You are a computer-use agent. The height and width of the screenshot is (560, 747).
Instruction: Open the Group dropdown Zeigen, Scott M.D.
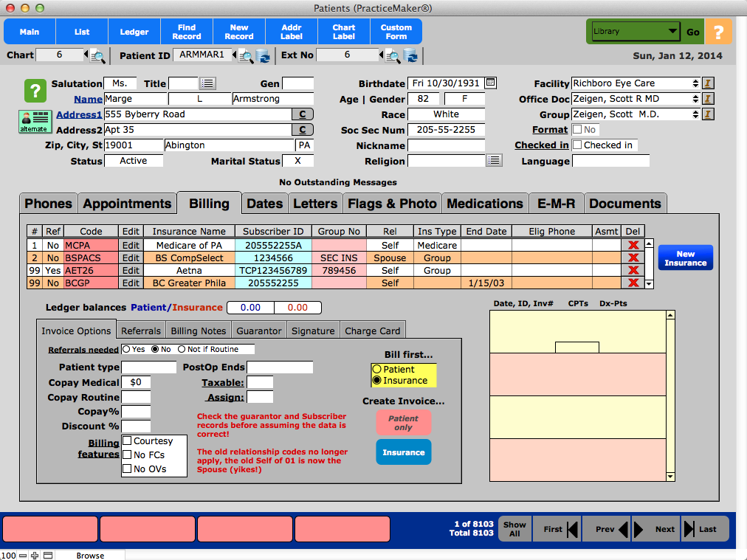[636, 114]
